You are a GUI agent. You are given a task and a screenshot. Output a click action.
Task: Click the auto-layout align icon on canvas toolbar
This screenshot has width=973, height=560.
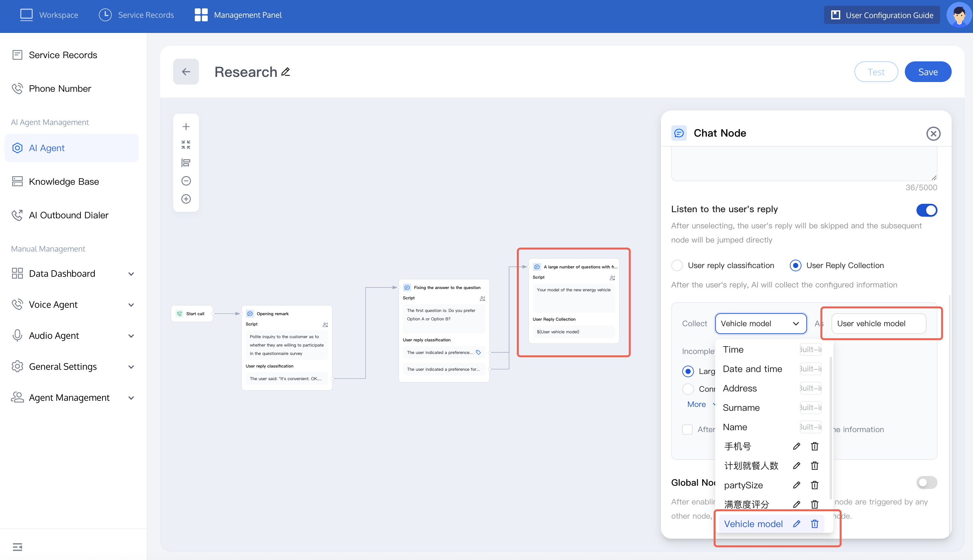pos(186,163)
